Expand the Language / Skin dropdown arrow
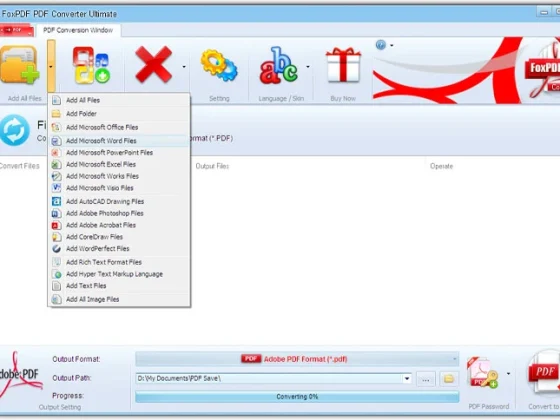The height and width of the screenshot is (420, 560). [308, 66]
